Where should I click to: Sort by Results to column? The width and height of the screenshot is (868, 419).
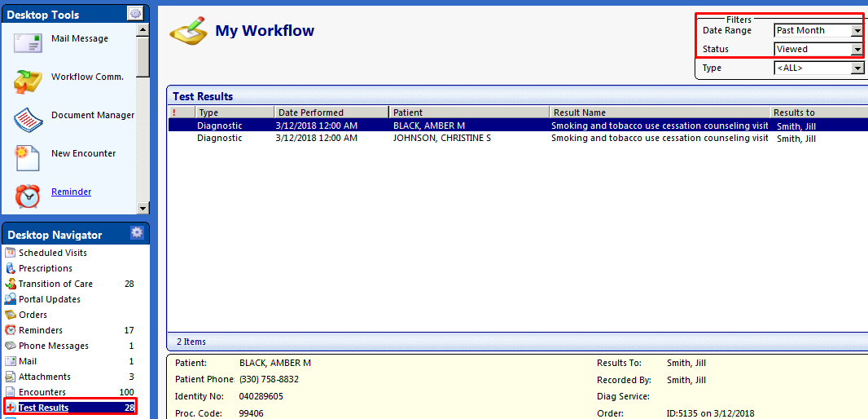tap(819, 112)
